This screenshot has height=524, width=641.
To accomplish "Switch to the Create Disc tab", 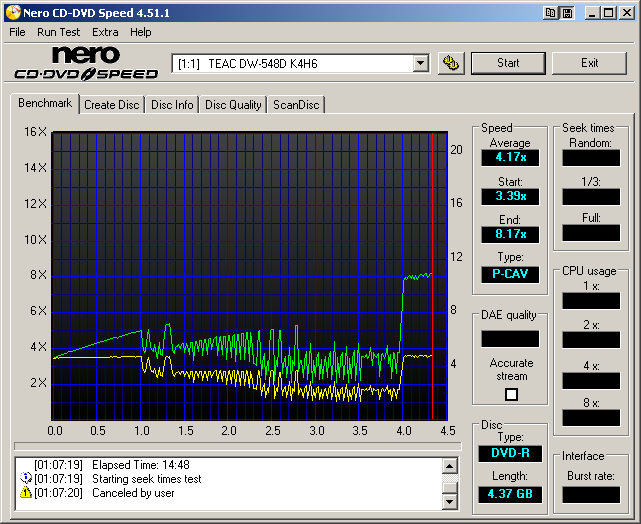I will [x=112, y=105].
